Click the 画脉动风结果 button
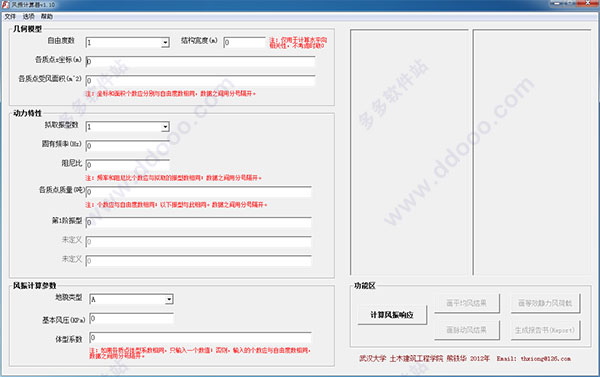 coord(467,330)
